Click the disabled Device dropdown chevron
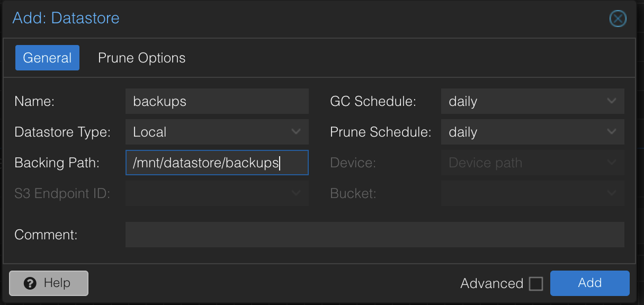Viewport: 644px width, 305px height. [612, 163]
